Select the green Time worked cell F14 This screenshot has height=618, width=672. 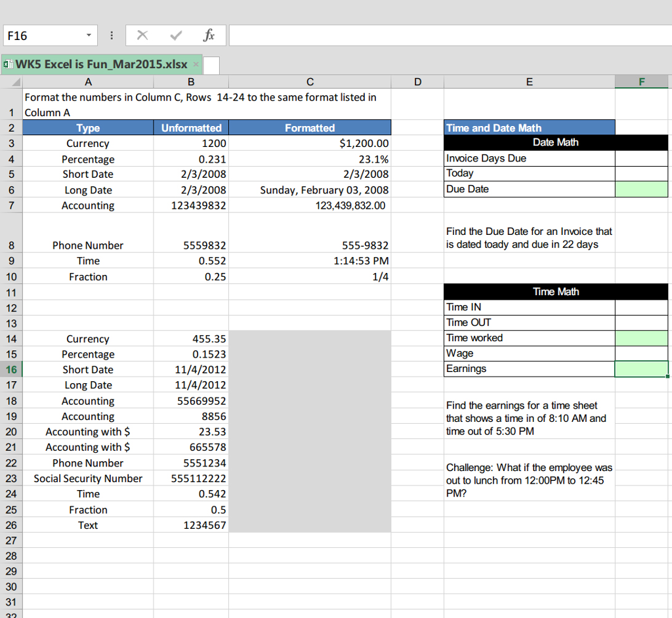[641, 338]
